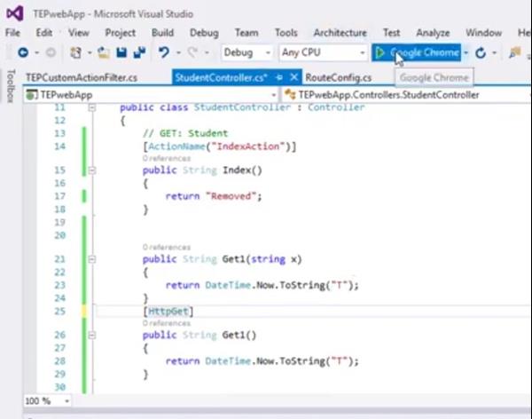Open the Build menu

162,33
